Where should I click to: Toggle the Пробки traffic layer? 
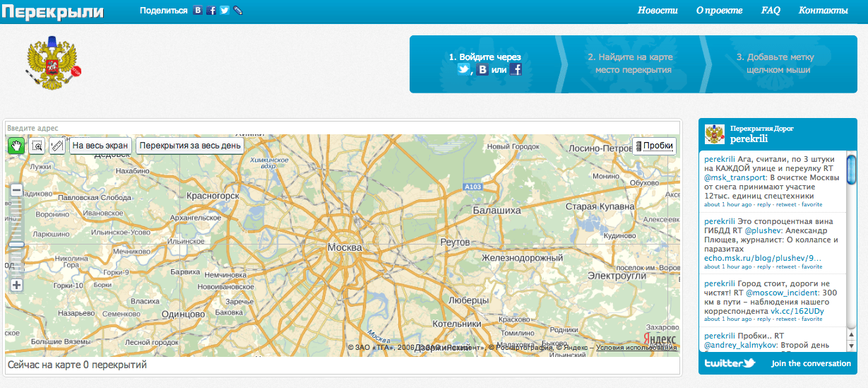tap(654, 146)
